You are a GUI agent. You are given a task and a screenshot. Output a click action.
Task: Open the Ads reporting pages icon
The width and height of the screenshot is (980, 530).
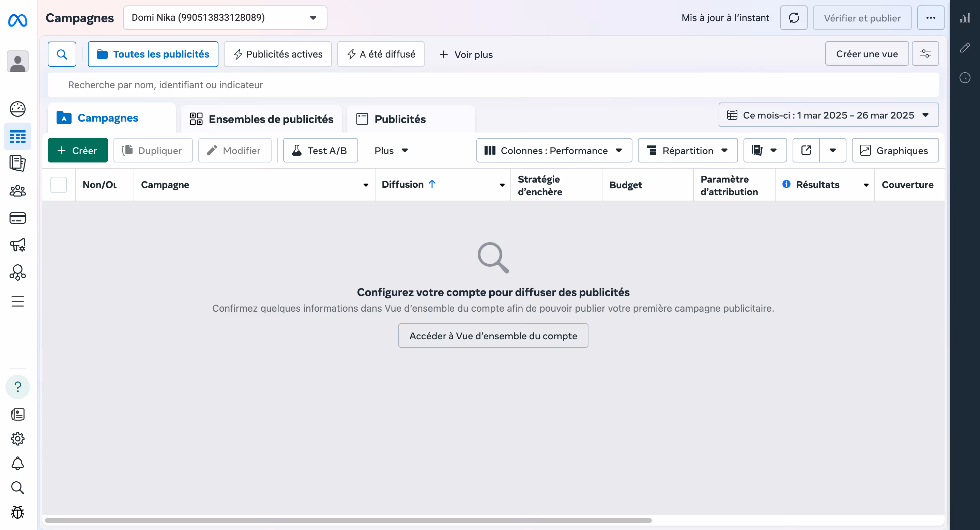[17, 163]
